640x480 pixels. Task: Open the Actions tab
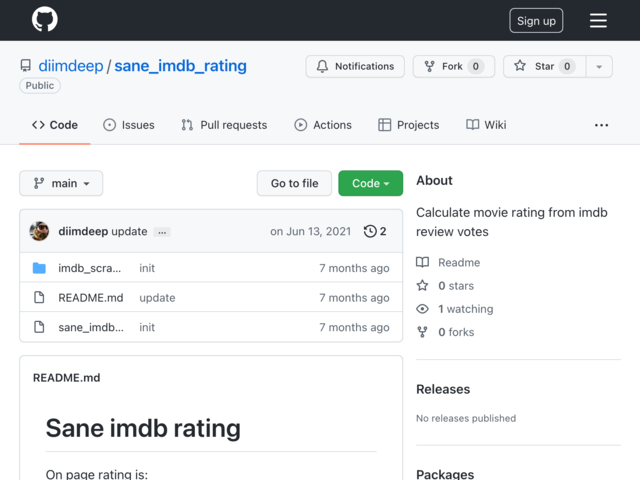click(x=323, y=125)
